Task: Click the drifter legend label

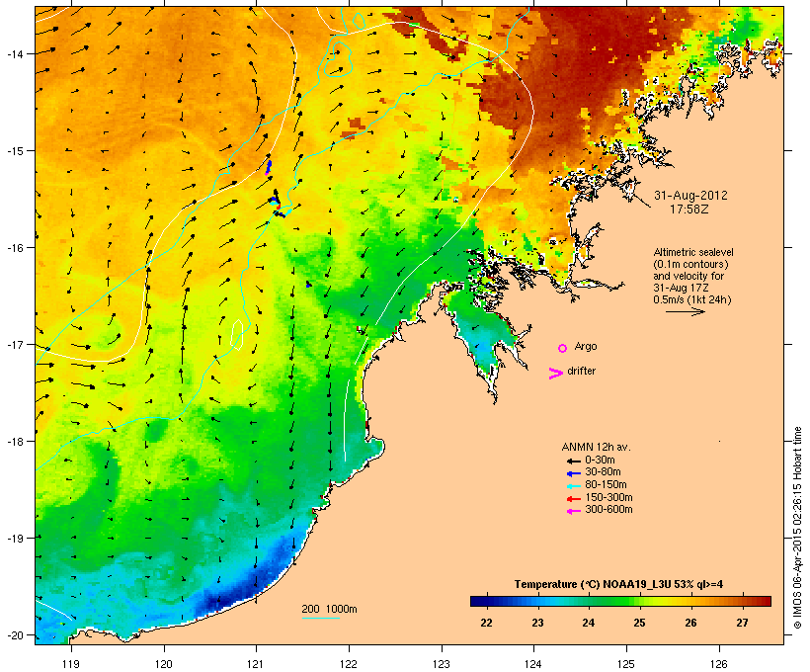Action: 581,372
